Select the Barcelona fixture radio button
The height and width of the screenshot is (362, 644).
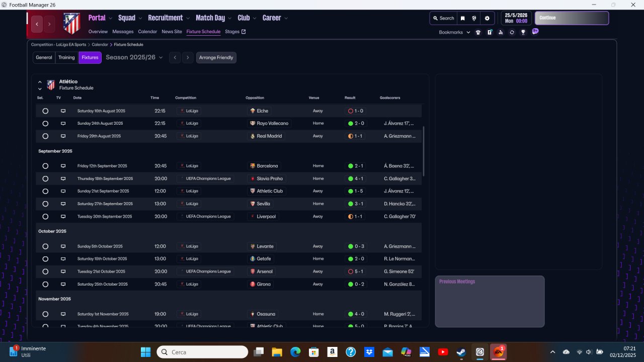pos(45,166)
